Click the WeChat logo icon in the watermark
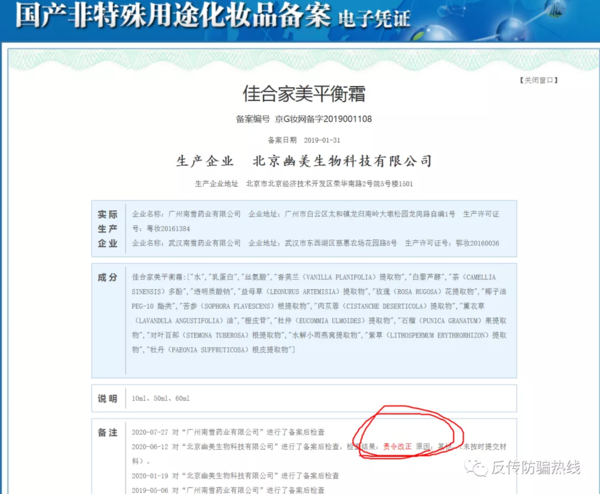This screenshot has height=494, width=600. [x=471, y=470]
